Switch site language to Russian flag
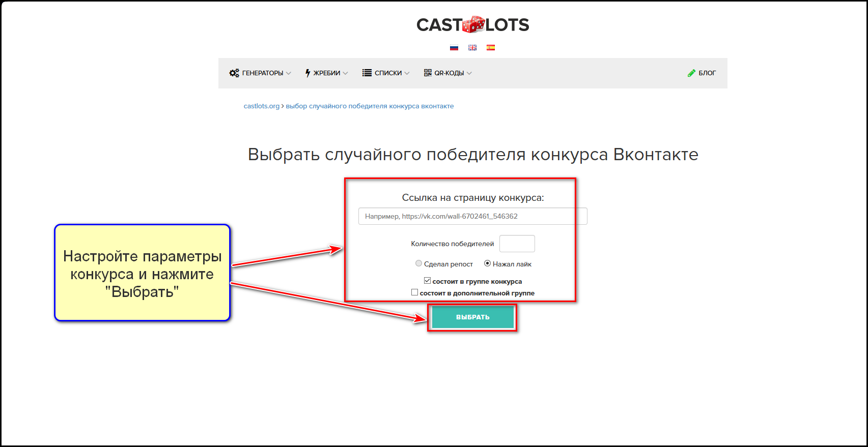 [454, 48]
